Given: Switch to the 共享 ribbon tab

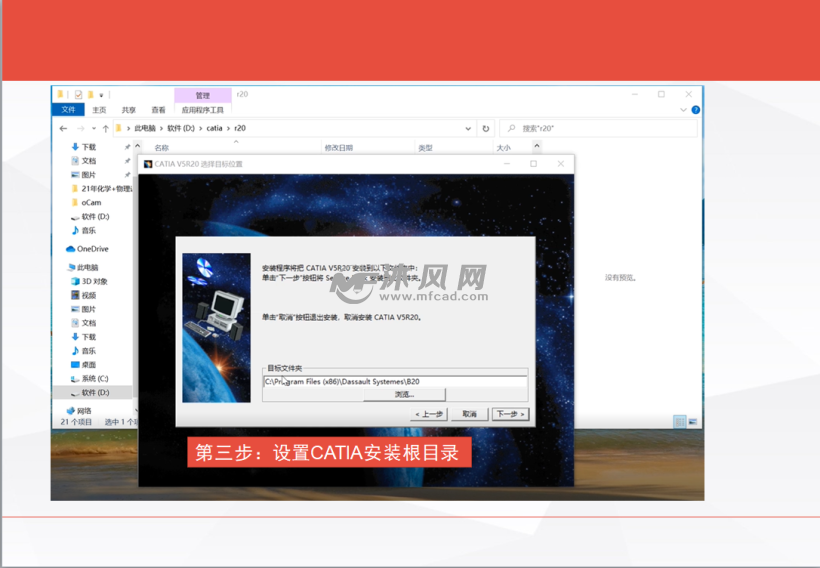Looking at the screenshot, I should [128, 110].
